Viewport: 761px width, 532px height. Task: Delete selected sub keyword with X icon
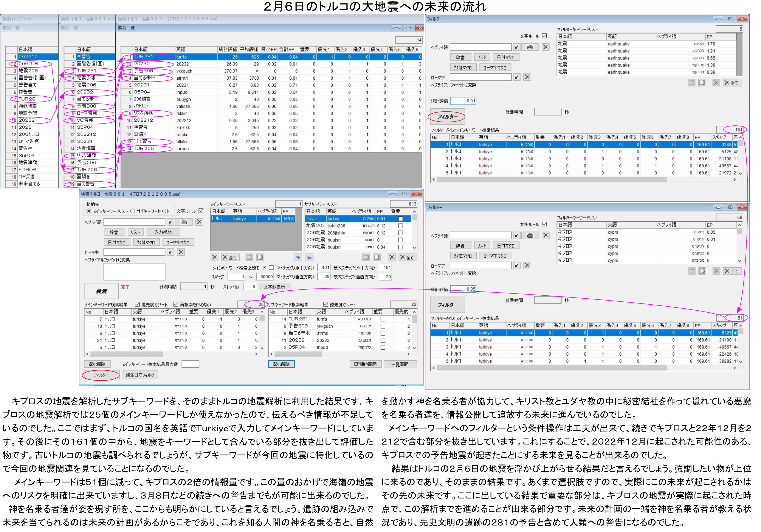coord(392,257)
